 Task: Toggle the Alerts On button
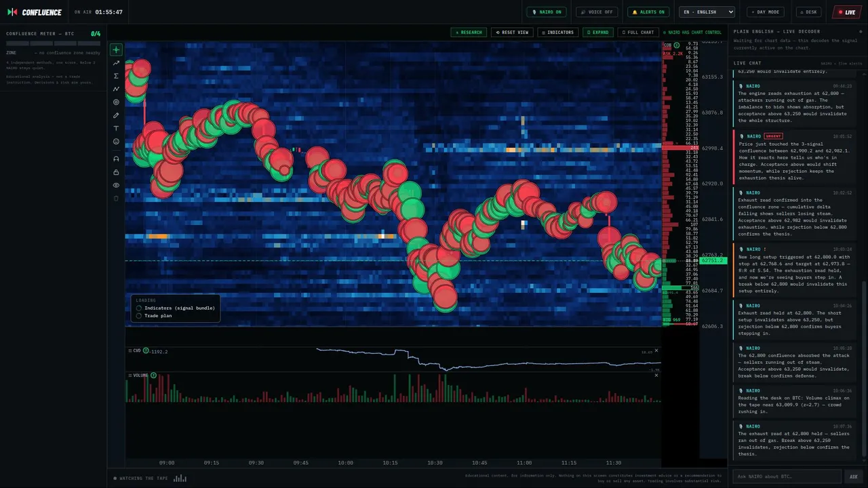[648, 12]
